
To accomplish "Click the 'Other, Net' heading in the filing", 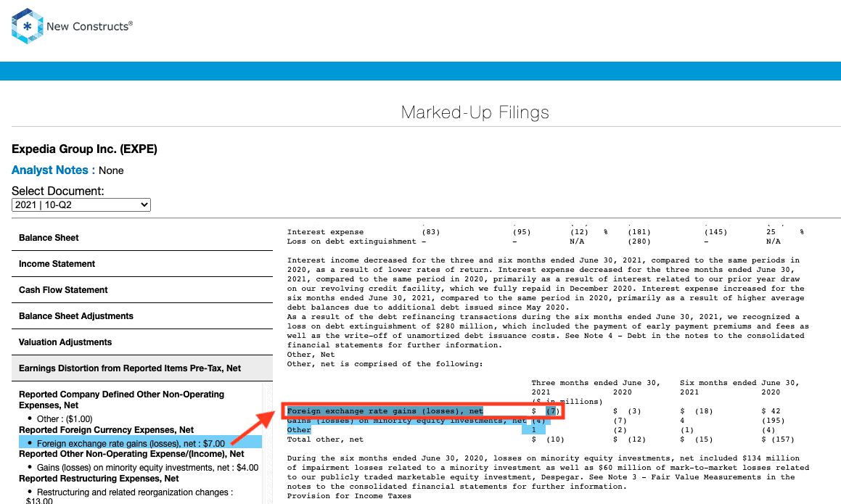I will (311, 355).
